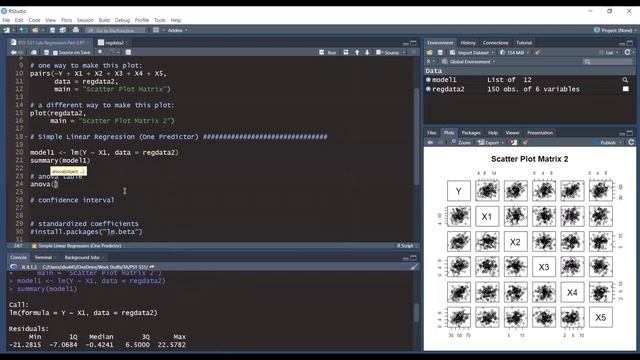Click the Scatter Plot Matrix 2 plot

click(x=530, y=249)
